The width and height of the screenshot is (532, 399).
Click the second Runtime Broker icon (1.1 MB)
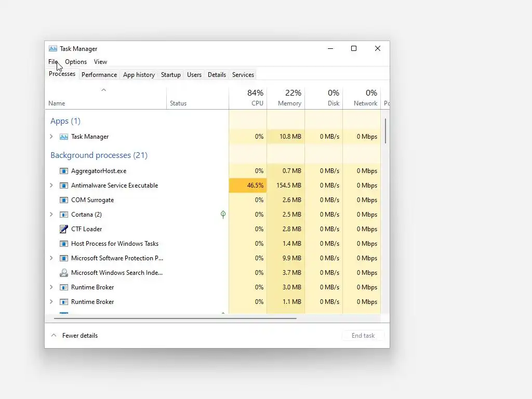click(64, 302)
